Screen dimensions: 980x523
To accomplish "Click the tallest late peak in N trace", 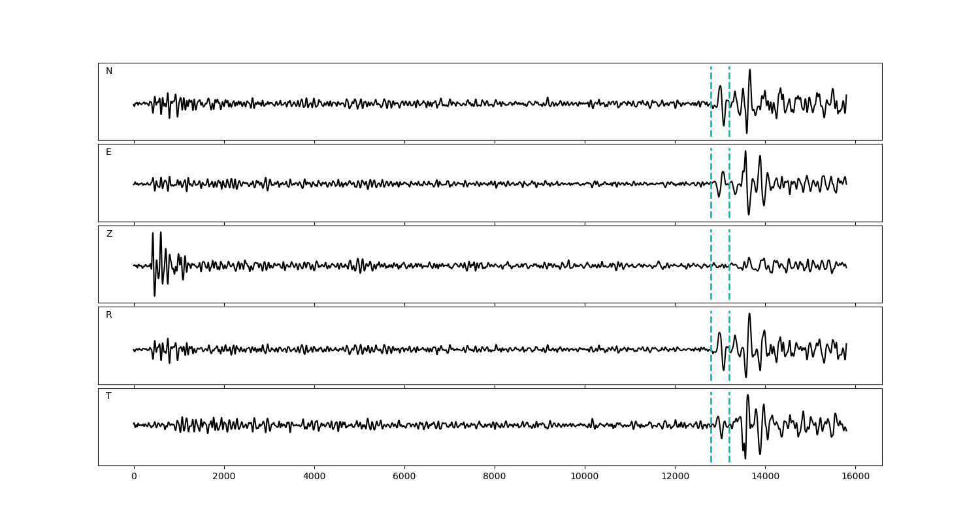I will click(749, 71).
